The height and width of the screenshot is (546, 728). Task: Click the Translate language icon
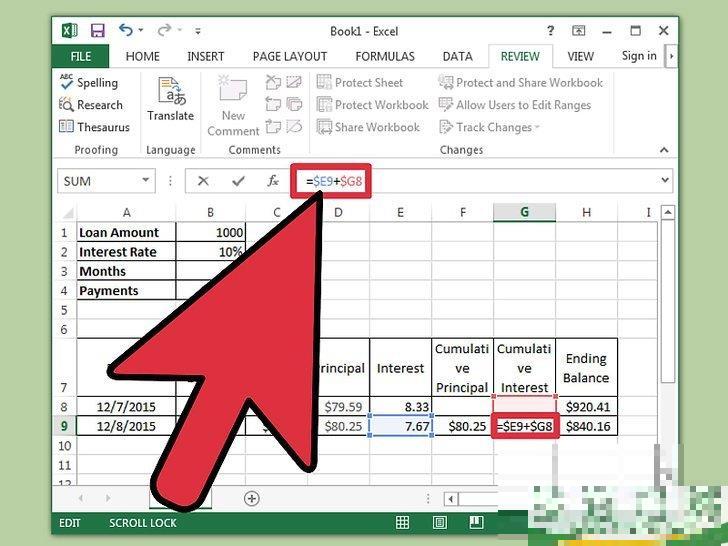[x=170, y=100]
